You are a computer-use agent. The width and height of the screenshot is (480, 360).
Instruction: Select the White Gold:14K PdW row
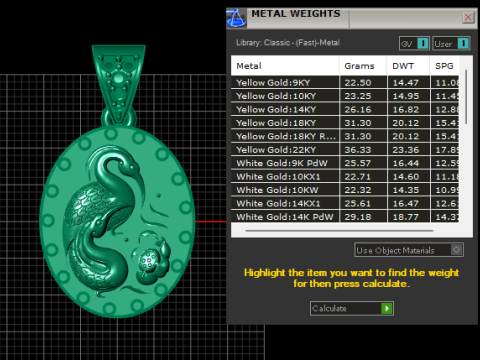click(345, 217)
